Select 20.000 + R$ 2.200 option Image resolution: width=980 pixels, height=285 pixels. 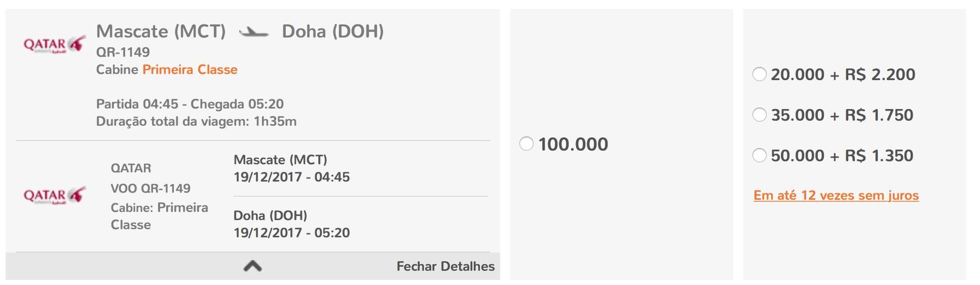(760, 74)
